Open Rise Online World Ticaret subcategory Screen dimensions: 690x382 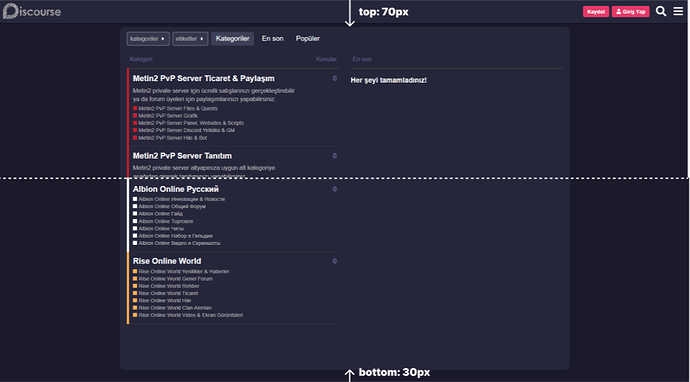click(168, 293)
